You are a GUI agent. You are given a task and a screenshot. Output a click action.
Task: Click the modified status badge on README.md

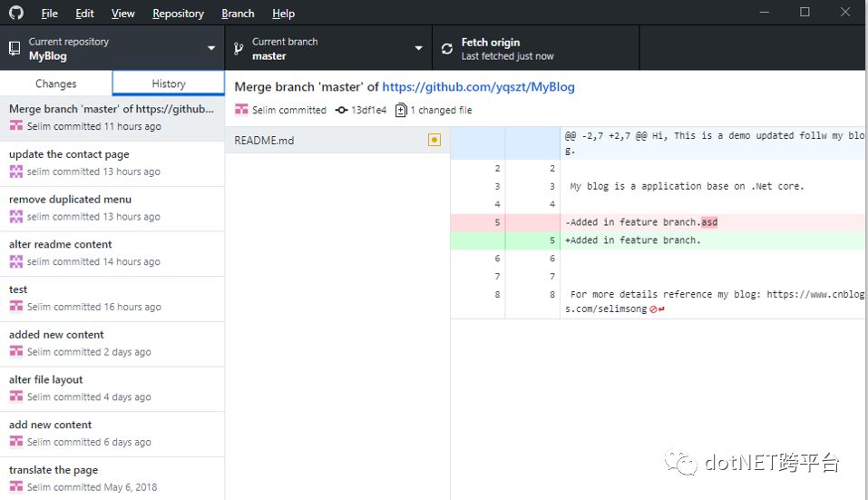[x=434, y=140]
